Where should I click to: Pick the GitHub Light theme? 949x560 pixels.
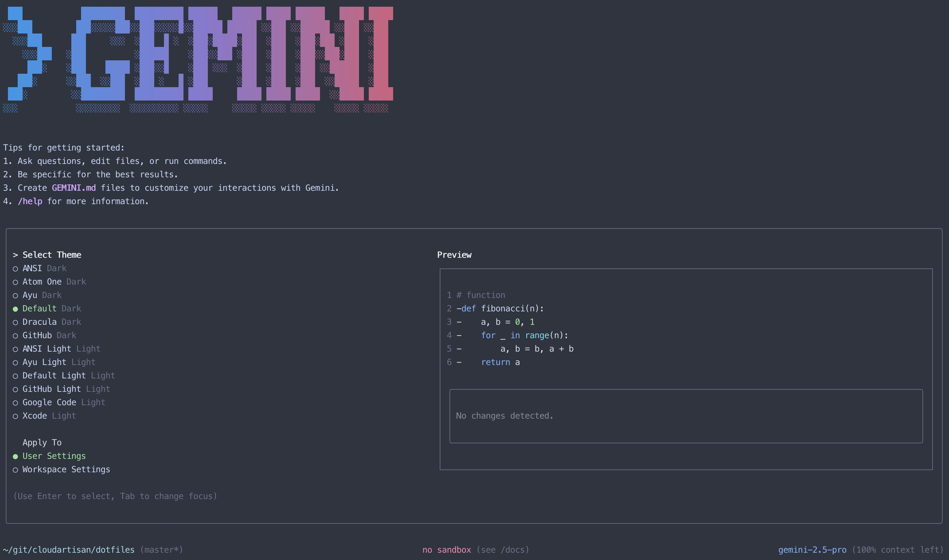[62, 389]
